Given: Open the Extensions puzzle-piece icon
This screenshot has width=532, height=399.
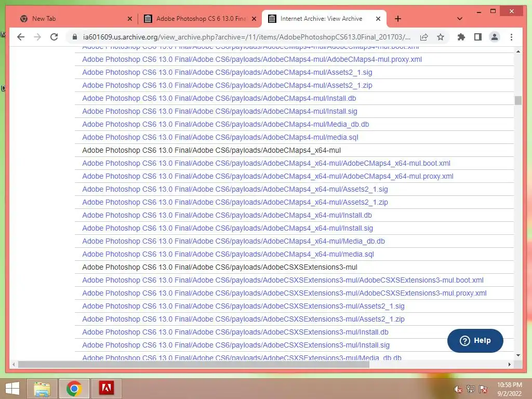Looking at the screenshot, I should point(461,37).
